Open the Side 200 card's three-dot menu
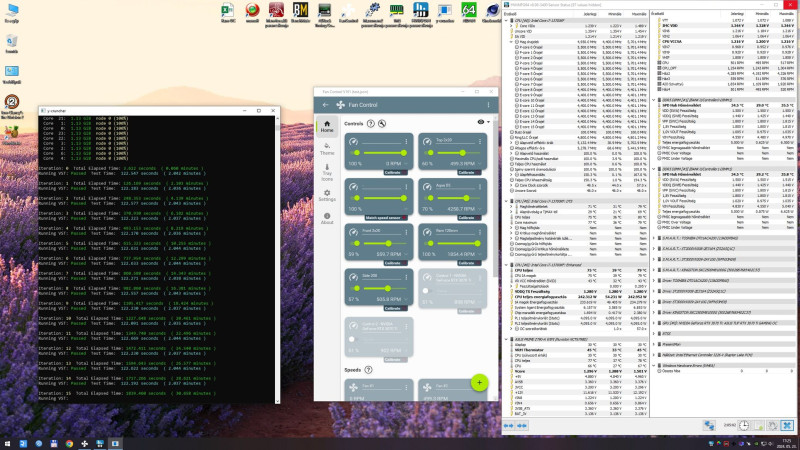This screenshot has width=800, height=450. pos(406,277)
